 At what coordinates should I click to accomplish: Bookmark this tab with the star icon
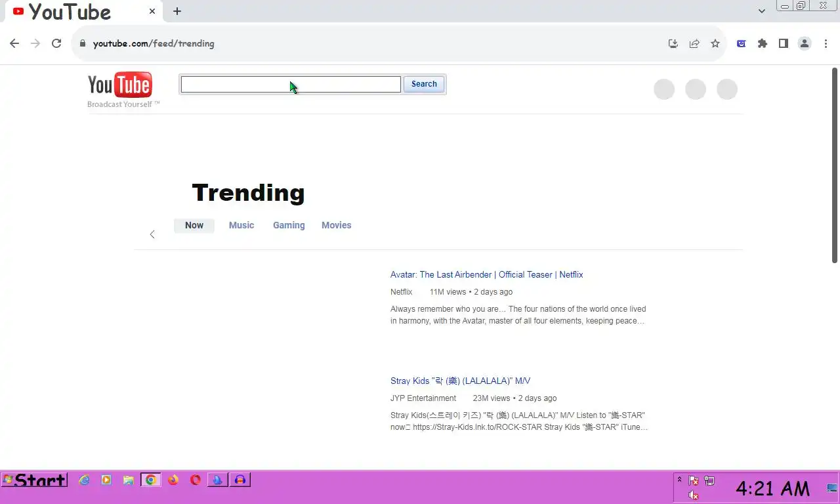[x=715, y=43]
